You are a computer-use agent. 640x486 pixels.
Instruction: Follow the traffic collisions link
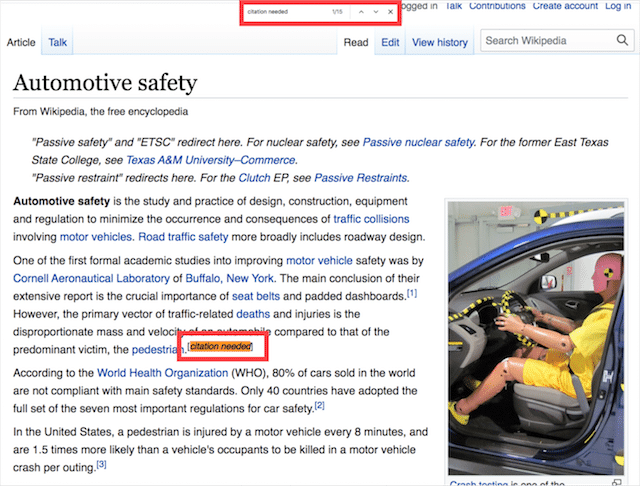pos(371,219)
